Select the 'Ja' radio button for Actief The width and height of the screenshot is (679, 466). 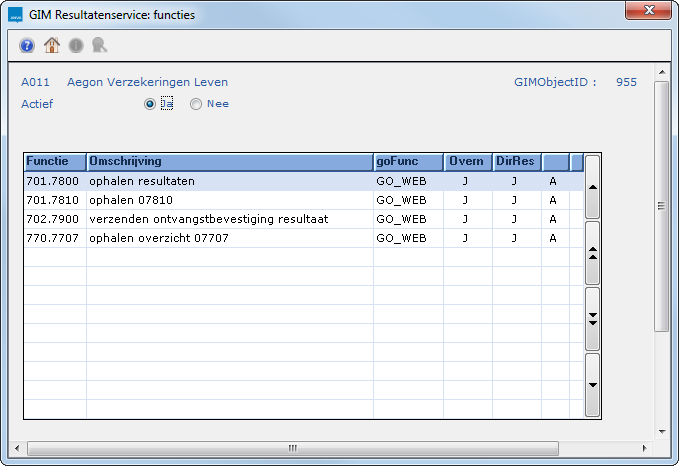(x=150, y=104)
